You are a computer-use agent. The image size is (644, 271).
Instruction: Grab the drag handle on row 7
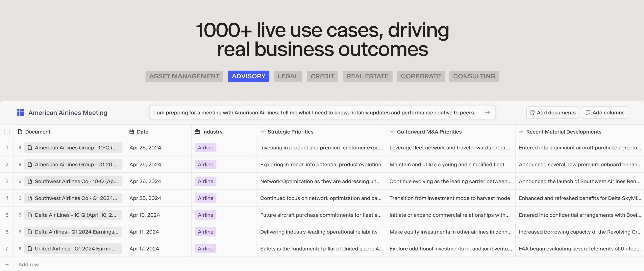coord(20,249)
